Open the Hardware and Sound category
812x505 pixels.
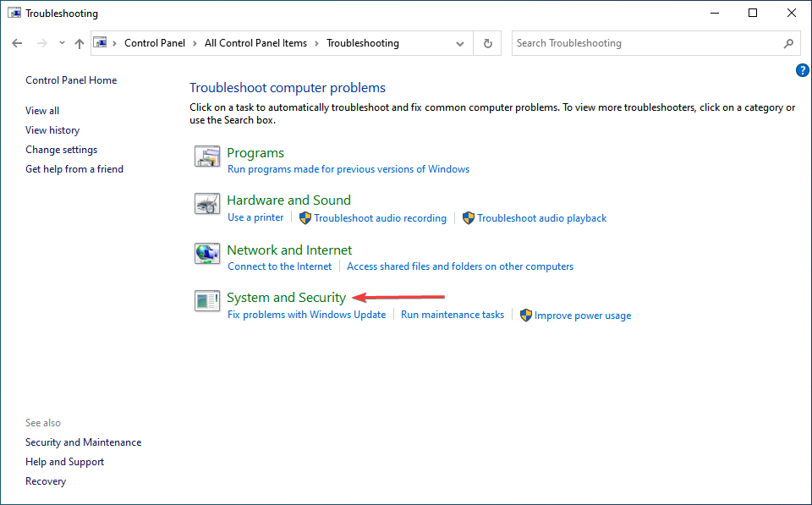[289, 200]
